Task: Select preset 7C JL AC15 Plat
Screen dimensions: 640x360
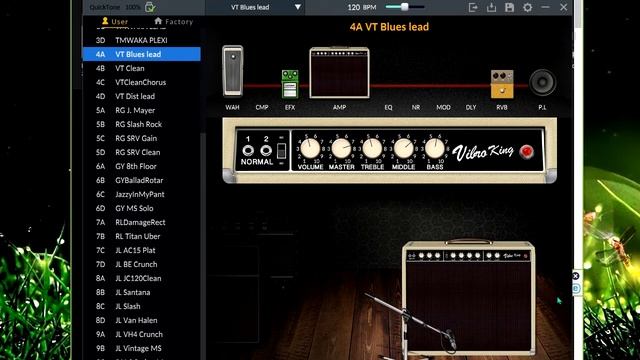Action: tap(142, 250)
